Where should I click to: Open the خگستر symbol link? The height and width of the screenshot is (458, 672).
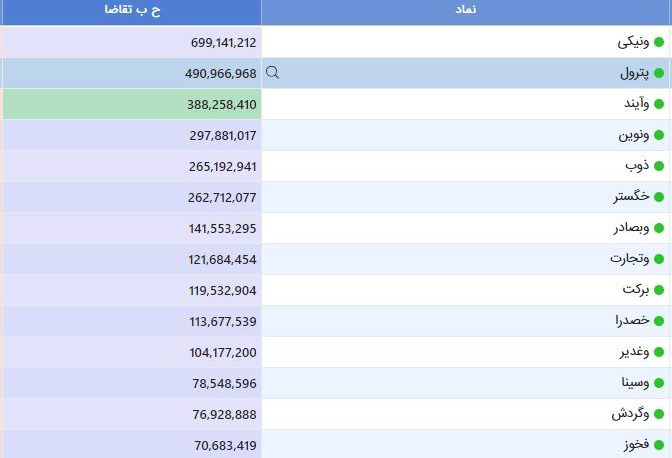tap(631, 197)
